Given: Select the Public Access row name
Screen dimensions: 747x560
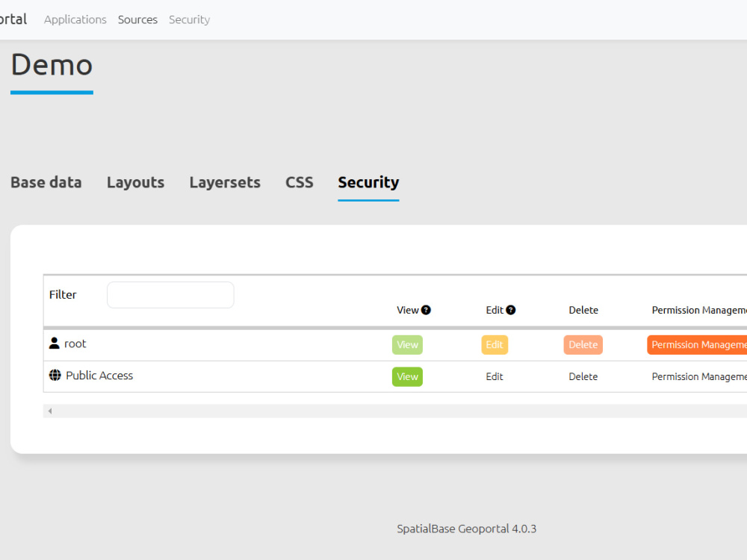Looking at the screenshot, I should coord(99,376).
